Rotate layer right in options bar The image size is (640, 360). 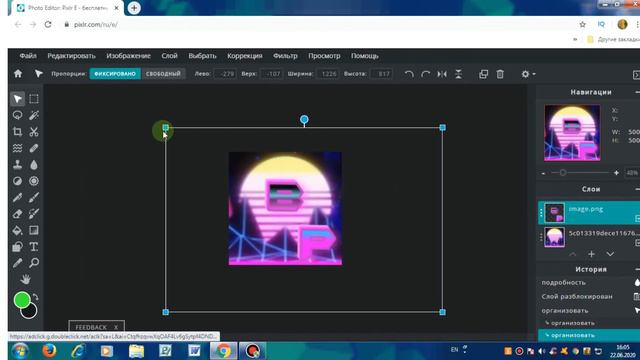[425, 74]
